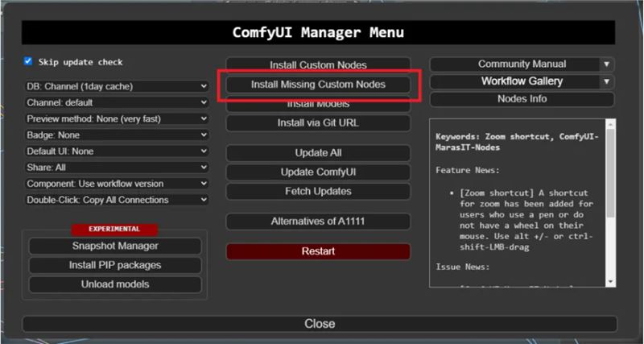The width and height of the screenshot is (644, 344).
Task: Click the news panel scroll up arrow
Action: pyautogui.click(x=610, y=124)
